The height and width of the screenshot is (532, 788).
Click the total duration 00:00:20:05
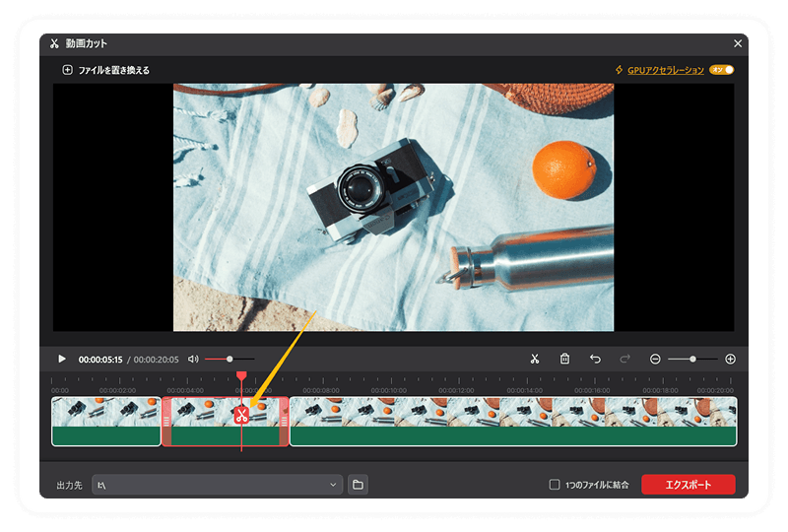tap(156, 360)
